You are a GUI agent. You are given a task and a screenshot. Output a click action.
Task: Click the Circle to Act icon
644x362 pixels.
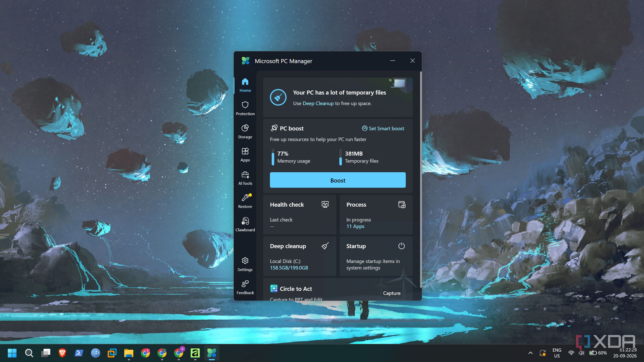click(x=274, y=289)
